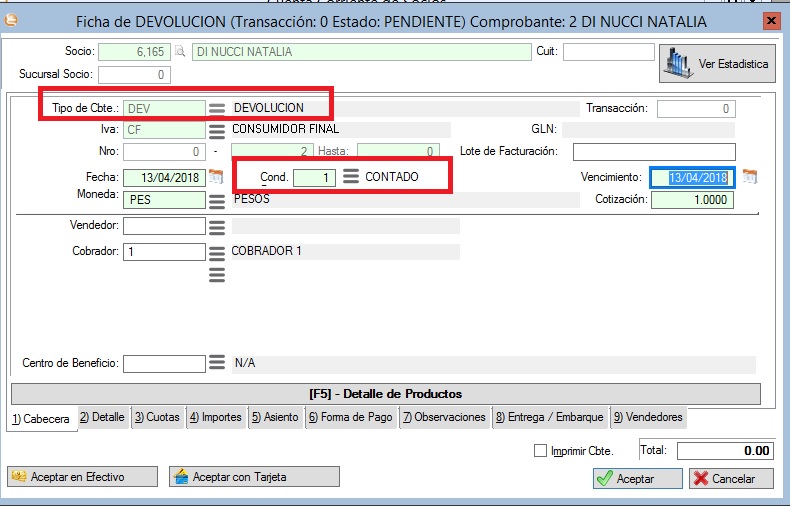Expand the Cobrador lookup list
This screenshot has height=506, width=790.
point(217,252)
